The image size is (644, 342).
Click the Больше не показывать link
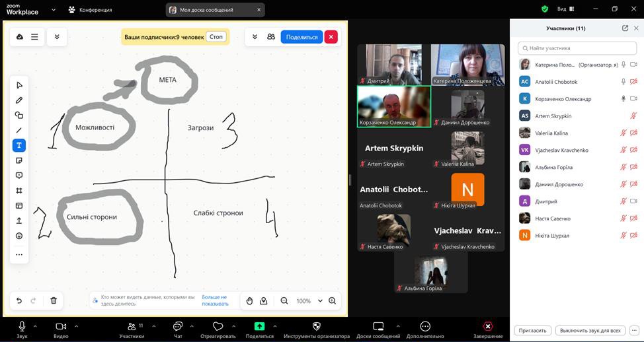(x=215, y=300)
